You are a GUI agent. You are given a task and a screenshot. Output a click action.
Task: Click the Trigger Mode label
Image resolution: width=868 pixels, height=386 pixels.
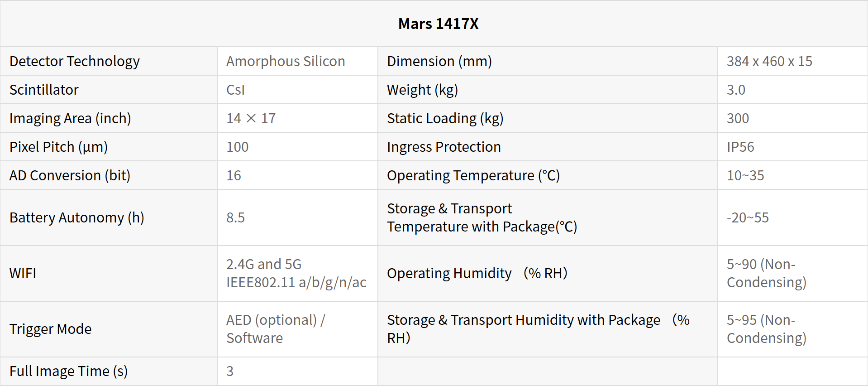pyautogui.click(x=50, y=329)
